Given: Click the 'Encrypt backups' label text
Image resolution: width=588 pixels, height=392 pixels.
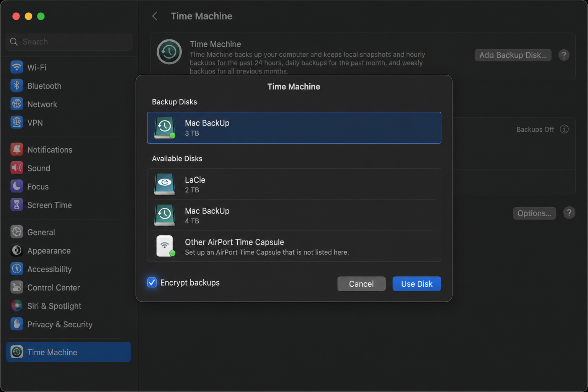Looking at the screenshot, I should (x=190, y=283).
